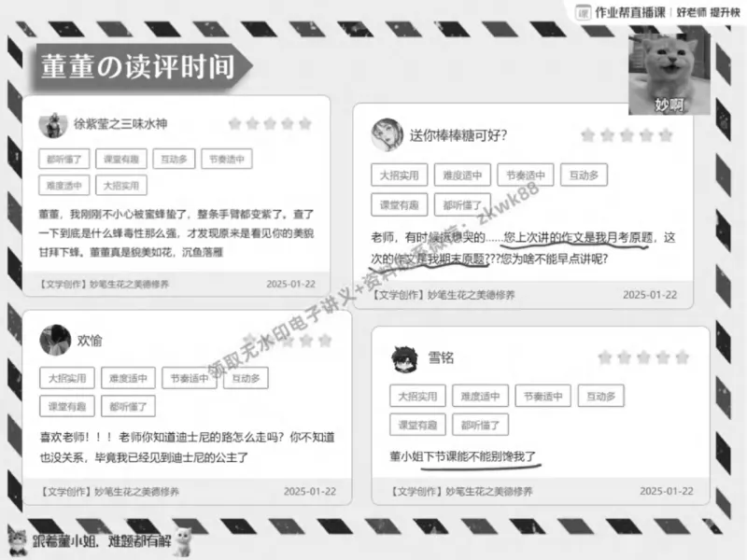747x560 pixels.
Task: Select 互动多 tag in 欢愉 card
Action: pyautogui.click(x=246, y=378)
